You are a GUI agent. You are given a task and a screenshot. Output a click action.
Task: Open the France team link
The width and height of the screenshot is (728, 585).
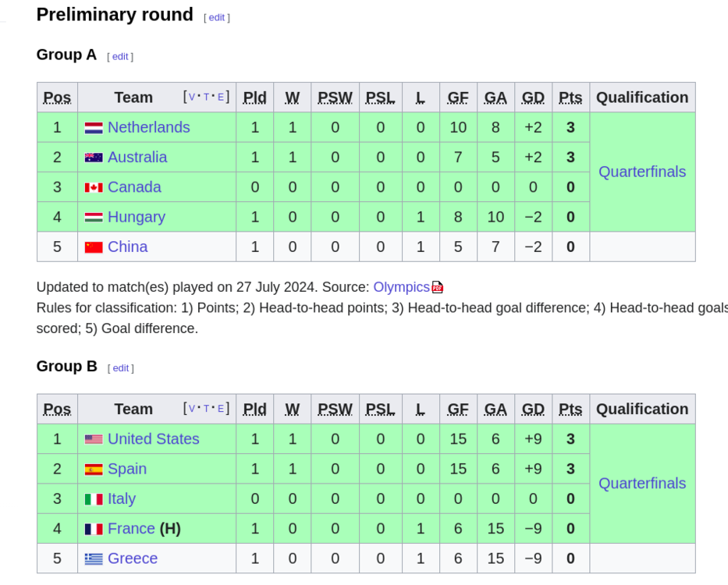131,529
